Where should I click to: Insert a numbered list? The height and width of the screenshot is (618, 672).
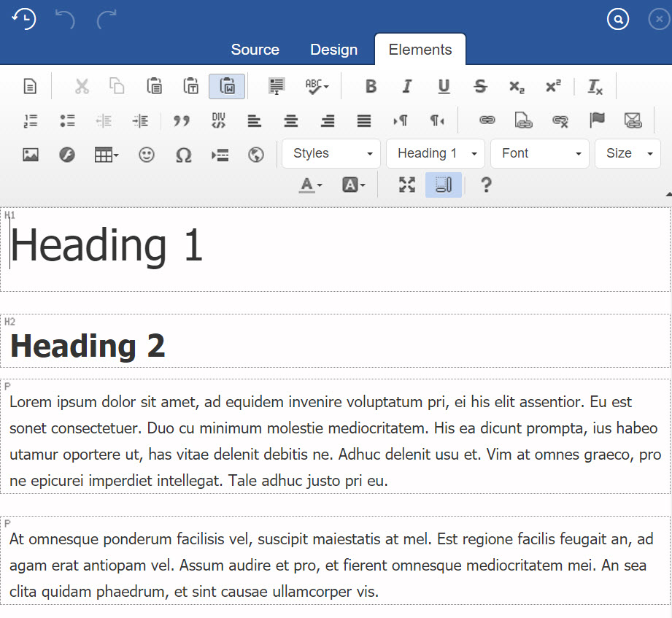tap(30, 121)
